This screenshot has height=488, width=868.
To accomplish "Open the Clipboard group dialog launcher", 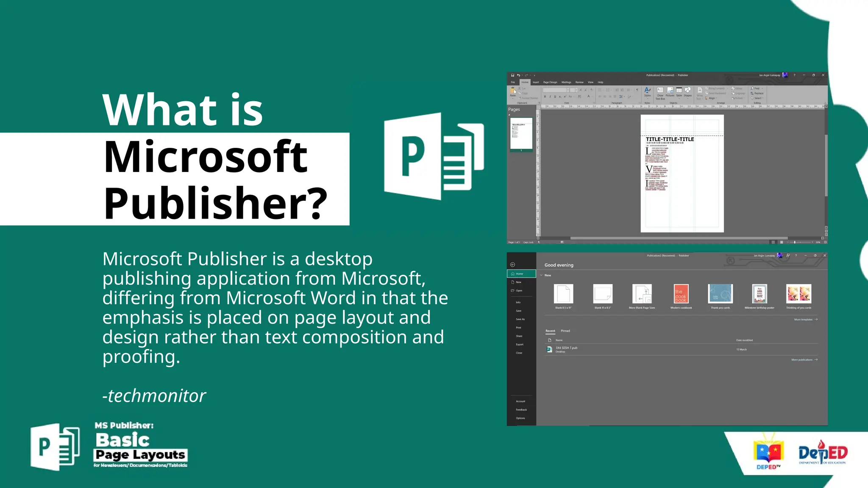I will click(539, 103).
